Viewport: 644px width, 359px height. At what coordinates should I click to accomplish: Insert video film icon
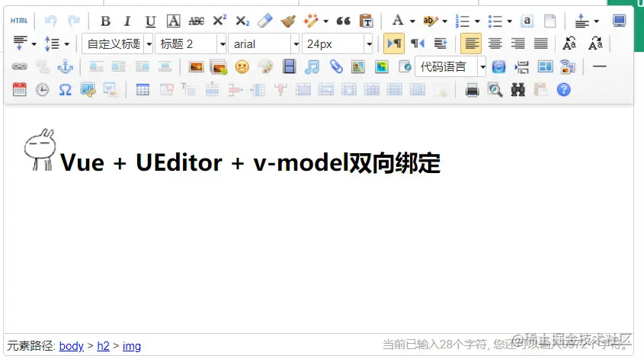click(289, 66)
